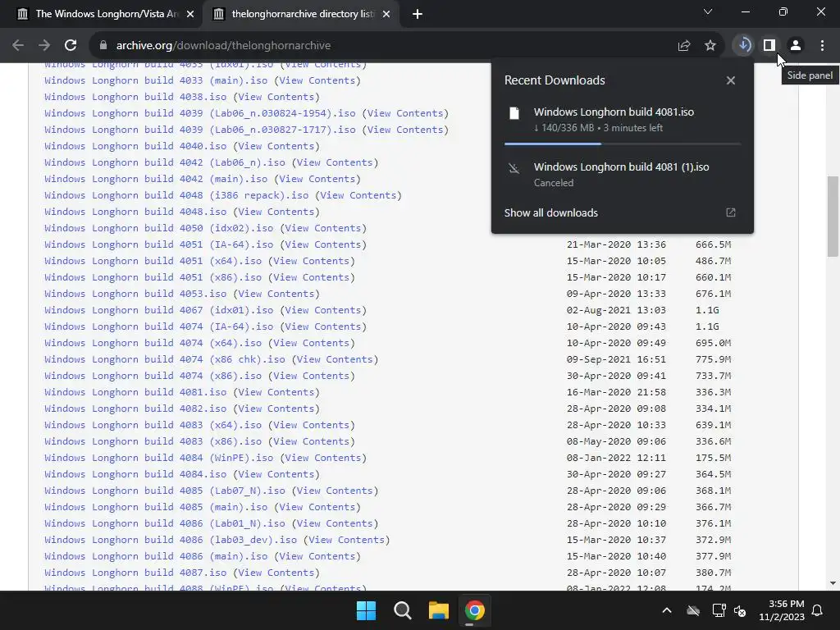Click View Contents for build 4040.iso

(x=276, y=146)
